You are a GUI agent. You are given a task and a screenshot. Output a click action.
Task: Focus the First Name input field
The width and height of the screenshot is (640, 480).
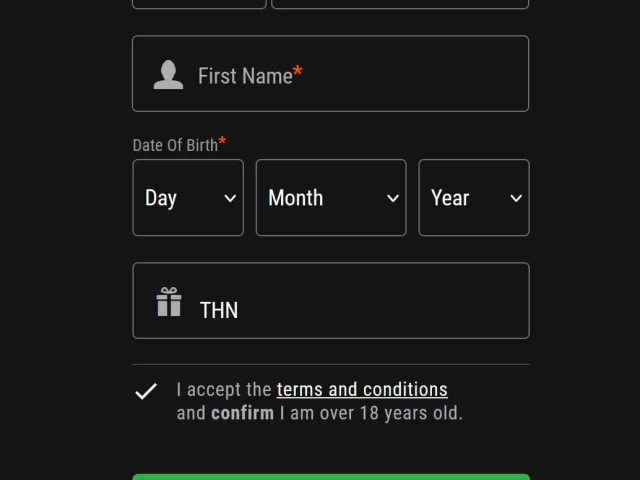[x=331, y=73]
